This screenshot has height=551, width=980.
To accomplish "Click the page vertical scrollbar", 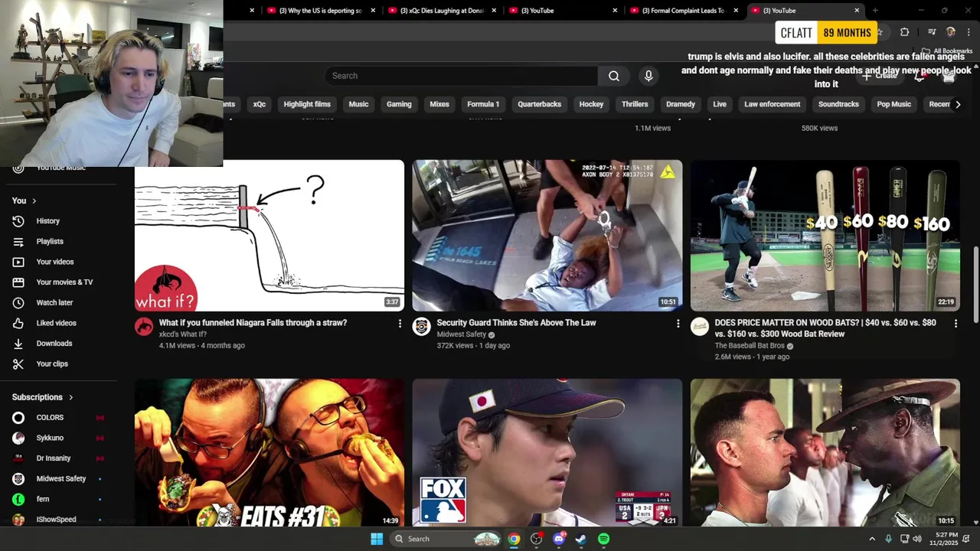I will pyautogui.click(x=975, y=283).
